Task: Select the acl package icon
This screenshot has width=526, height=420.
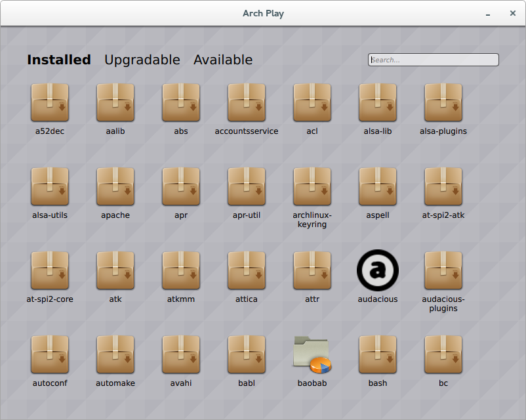Action: pyautogui.click(x=312, y=102)
